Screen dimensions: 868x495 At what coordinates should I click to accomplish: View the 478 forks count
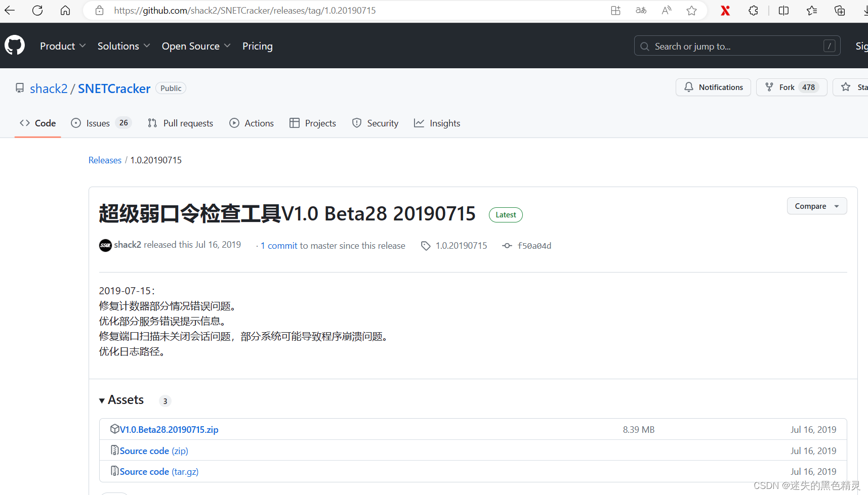click(x=808, y=87)
